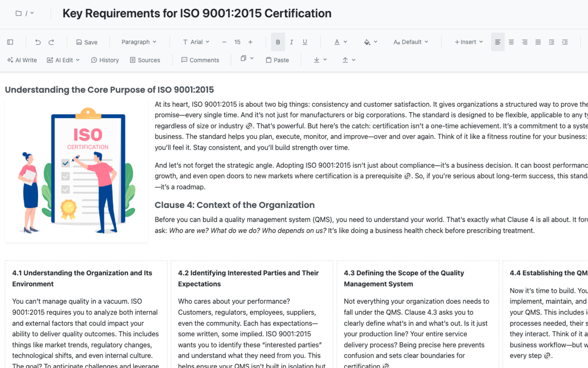Click heading 'Understanding the Core Purpose of ISO 9001:2015'
The image size is (588, 368).
pyautogui.click(x=110, y=90)
